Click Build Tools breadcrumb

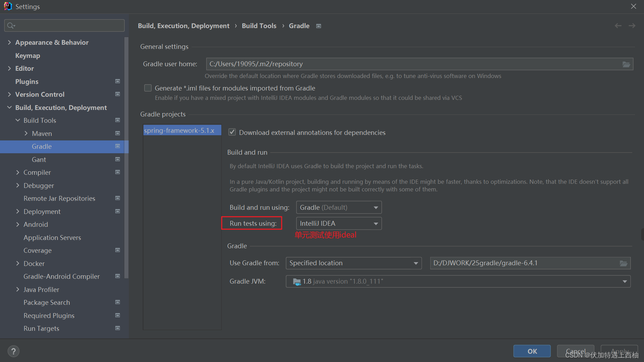point(259,26)
